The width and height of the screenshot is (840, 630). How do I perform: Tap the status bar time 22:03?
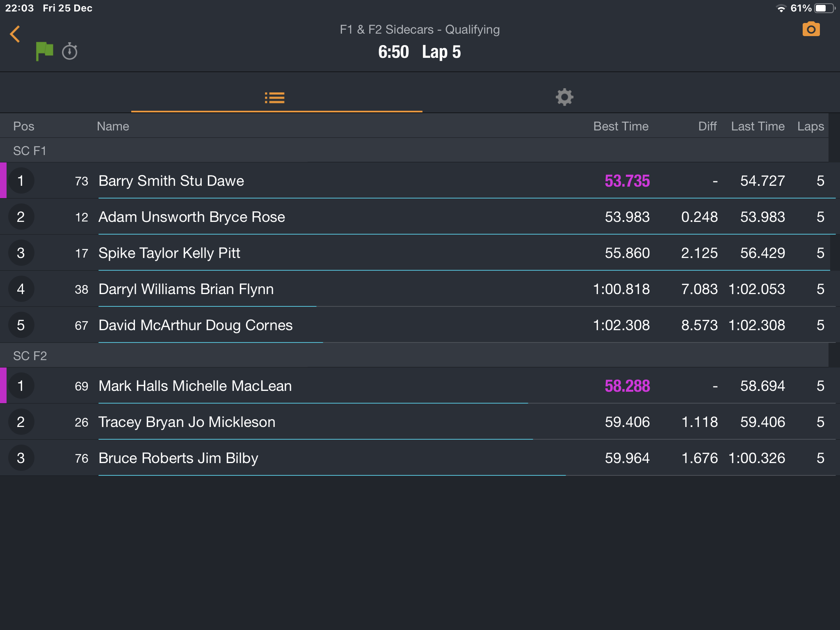point(19,8)
